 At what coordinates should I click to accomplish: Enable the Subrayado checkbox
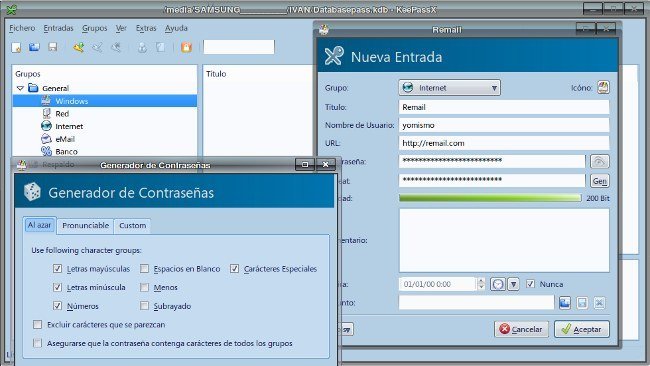(x=144, y=306)
